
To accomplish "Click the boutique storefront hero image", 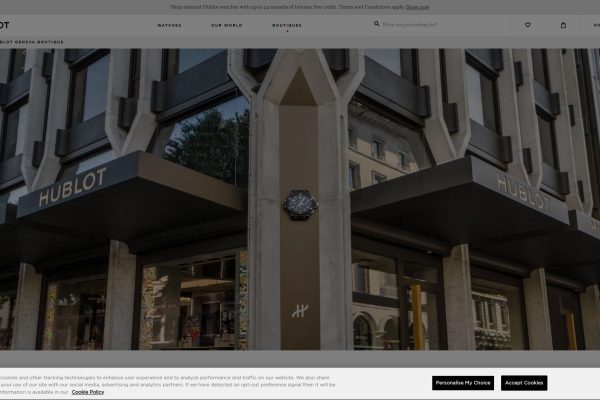I will [x=300, y=199].
